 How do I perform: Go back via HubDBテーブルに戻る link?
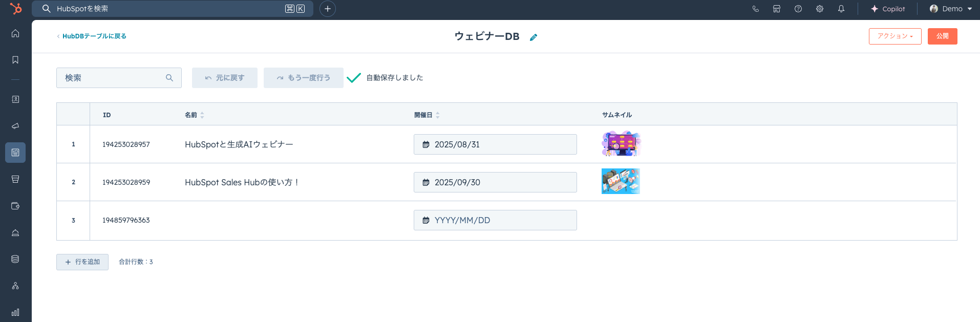[92, 36]
